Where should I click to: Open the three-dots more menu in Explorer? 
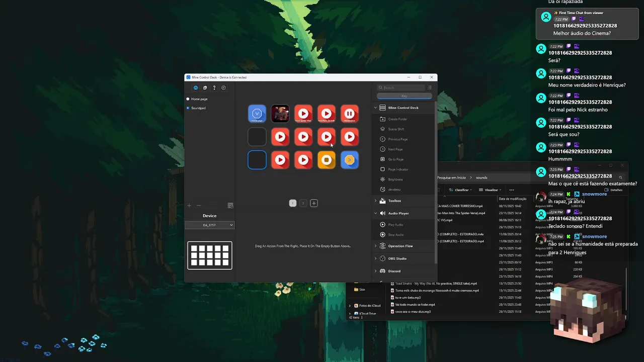tap(512, 190)
